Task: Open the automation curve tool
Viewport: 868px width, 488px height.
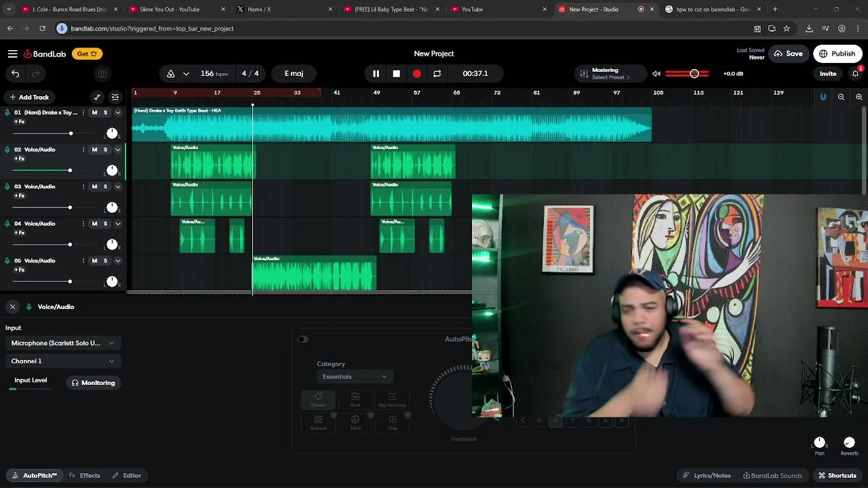Action: point(97,97)
